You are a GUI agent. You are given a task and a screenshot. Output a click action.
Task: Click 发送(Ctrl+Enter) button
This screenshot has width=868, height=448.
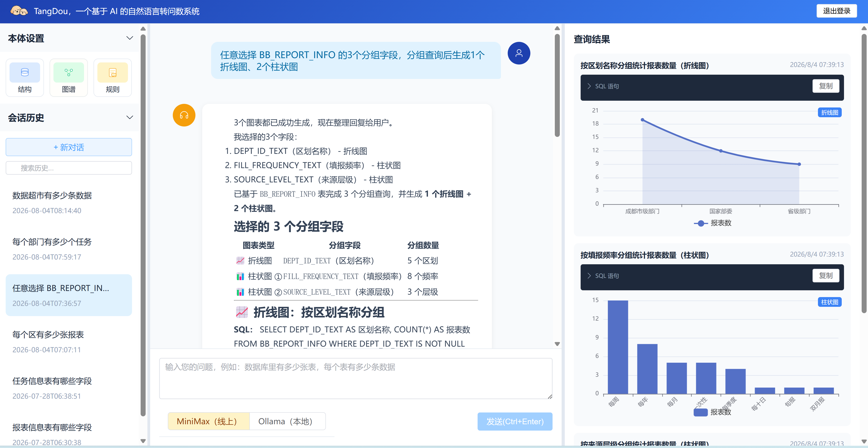[515, 421]
